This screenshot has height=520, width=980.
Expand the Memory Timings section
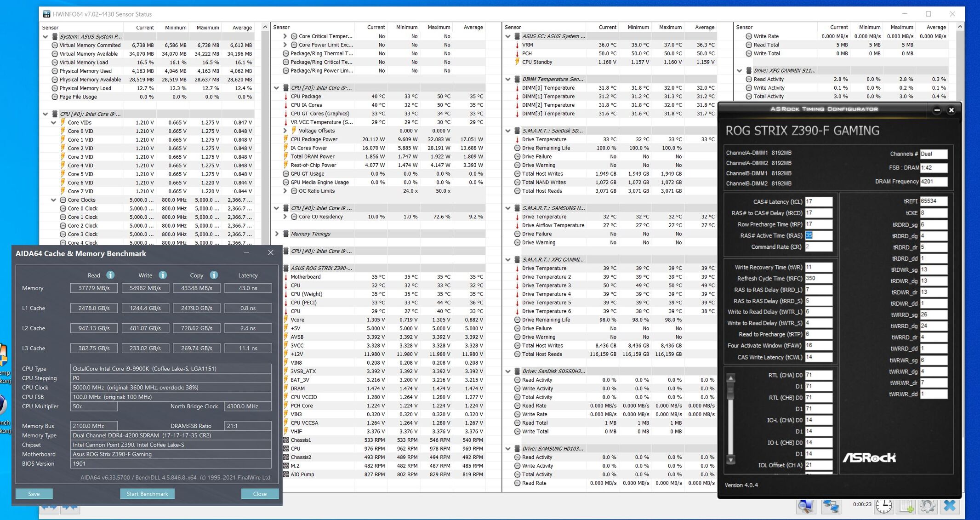[277, 234]
